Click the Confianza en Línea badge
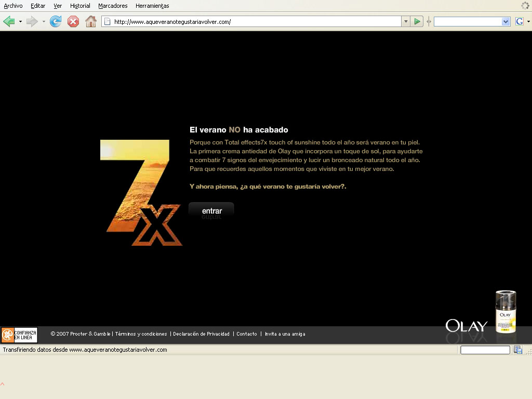The width and height of the screenshot is (532, 399). click(x=19, y=335)
